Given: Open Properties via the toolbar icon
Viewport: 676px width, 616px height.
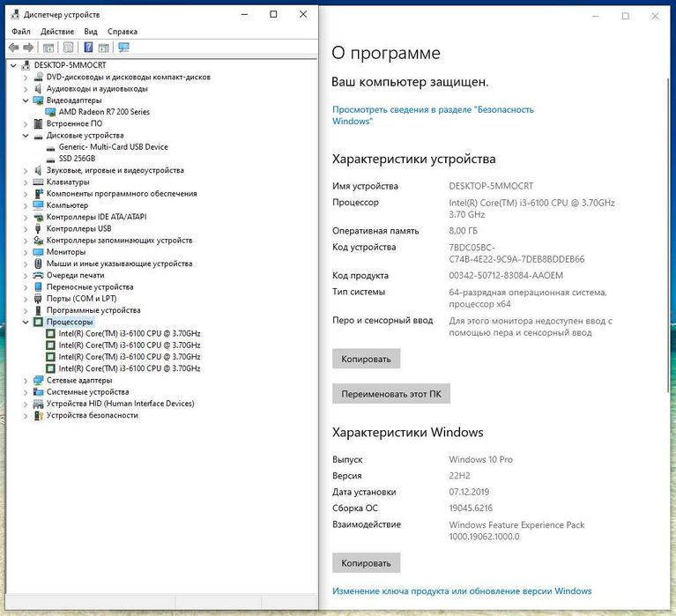Looking at the screenshot, I should coord(68,48).
